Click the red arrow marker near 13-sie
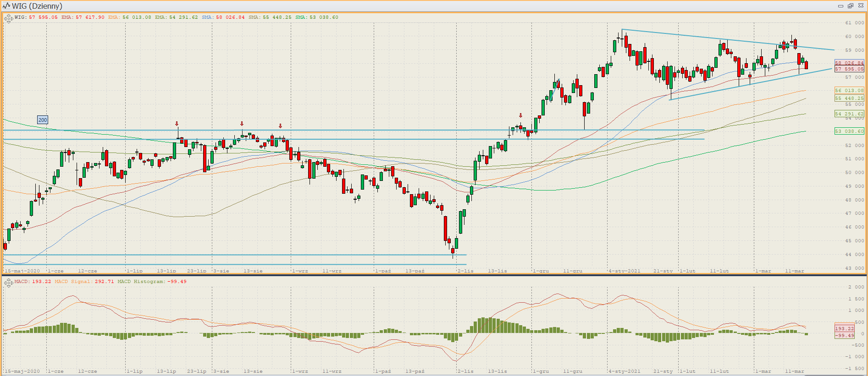The image size is (868, 376). 242,124
